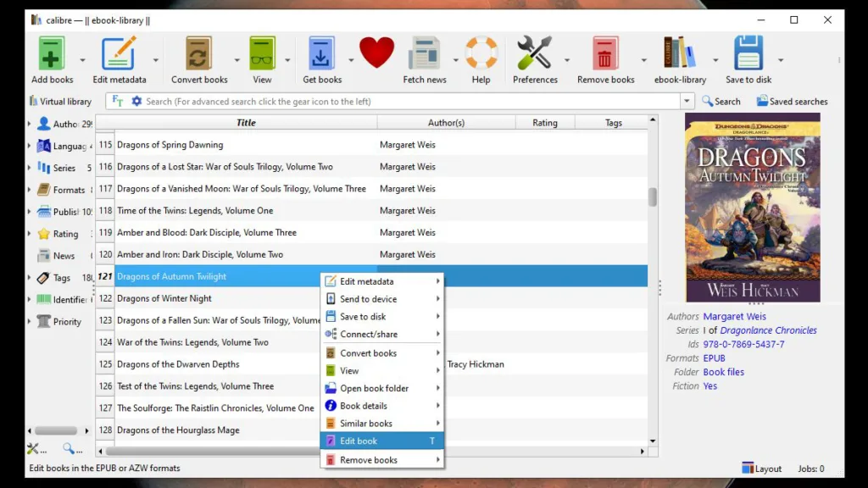The width and height of the screenshot is (868, 488).
Task: Toggle the Layout panel button
Action: click(x=760, y=468)
